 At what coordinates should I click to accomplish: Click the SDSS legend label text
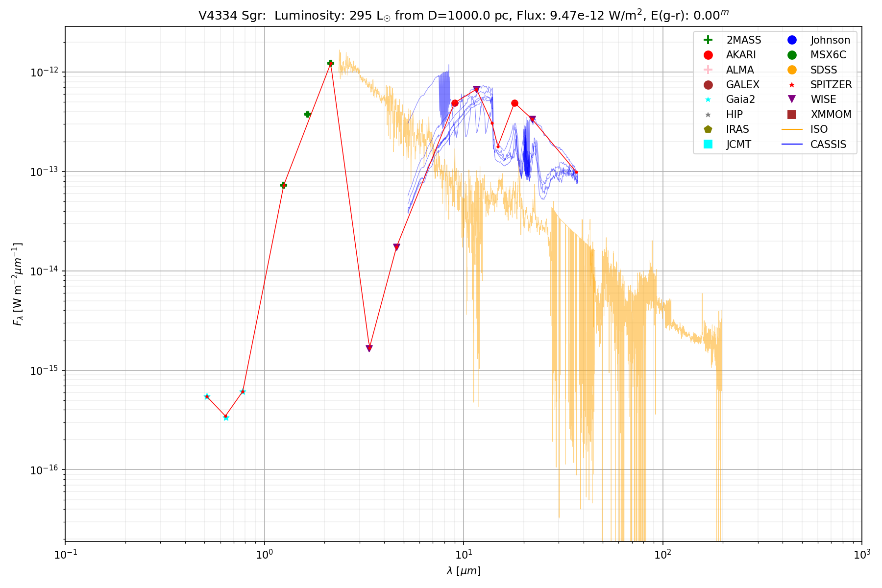point(824,70)
